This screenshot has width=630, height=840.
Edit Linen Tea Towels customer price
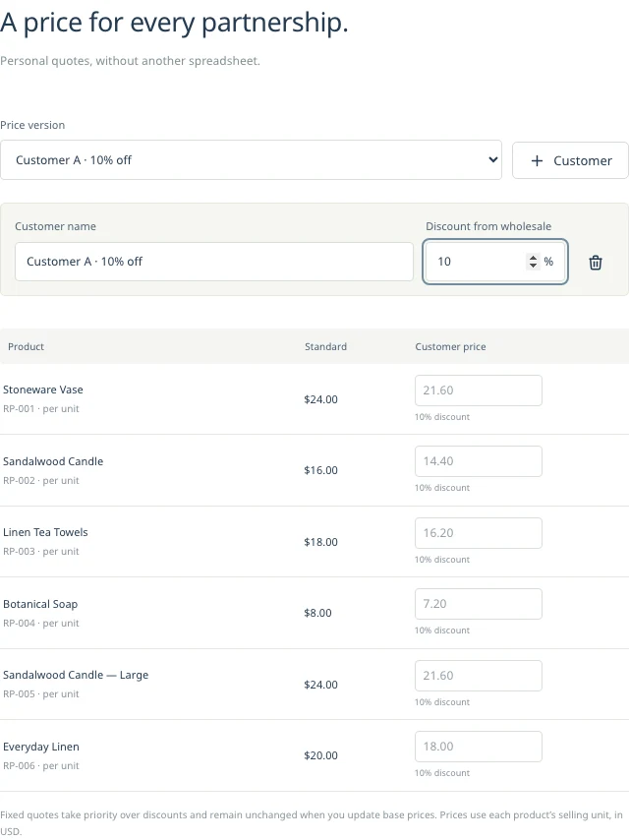pos(478,533)
